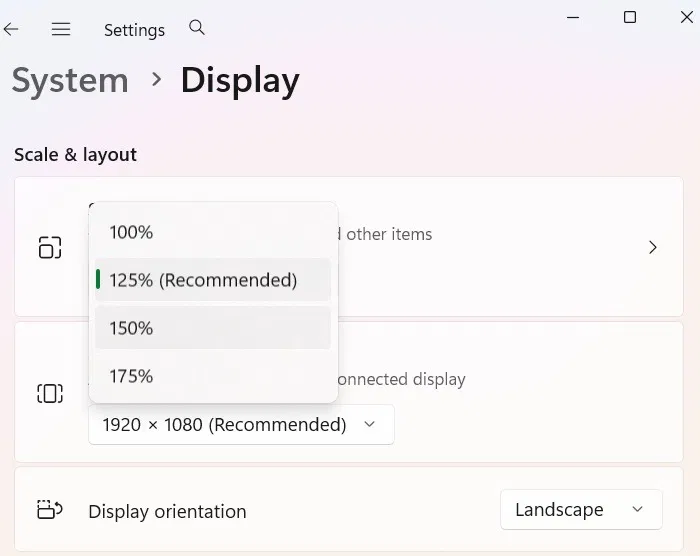This screenshot has width=700, height=556.
Task: Select 150% scale option
Action: [131, 328]
